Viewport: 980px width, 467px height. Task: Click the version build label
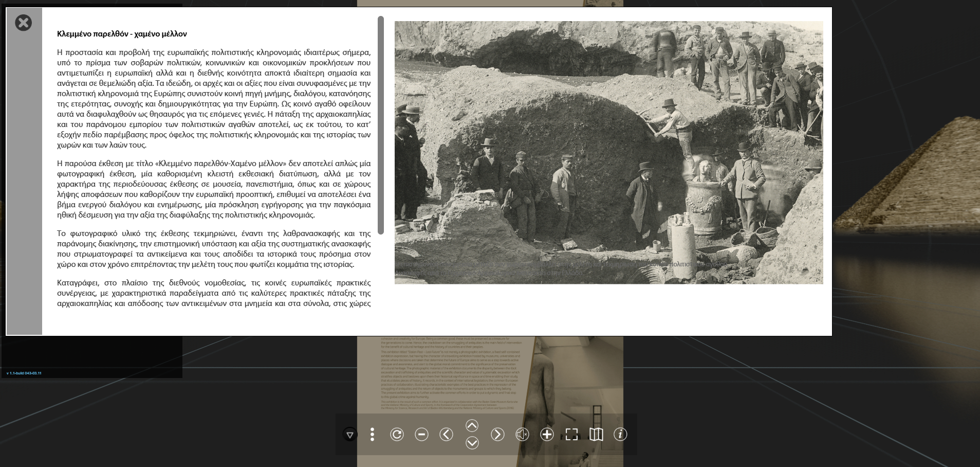pos(24,373)
